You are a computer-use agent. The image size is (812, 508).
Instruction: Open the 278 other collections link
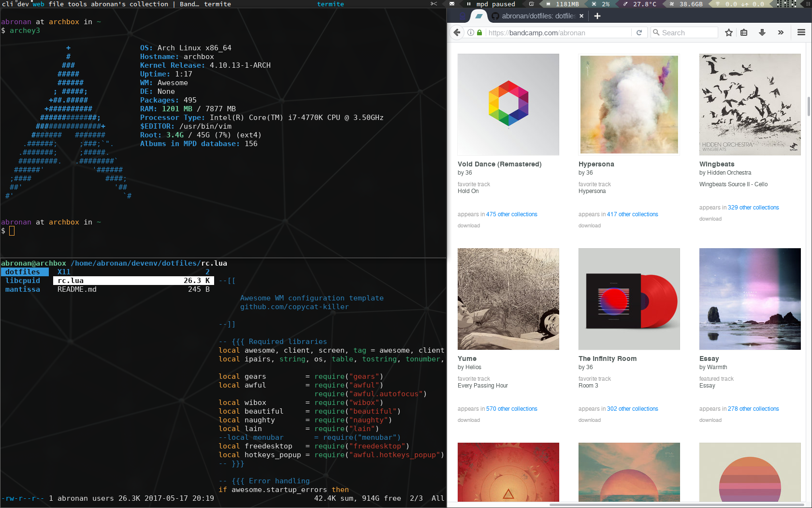point(753,409)
